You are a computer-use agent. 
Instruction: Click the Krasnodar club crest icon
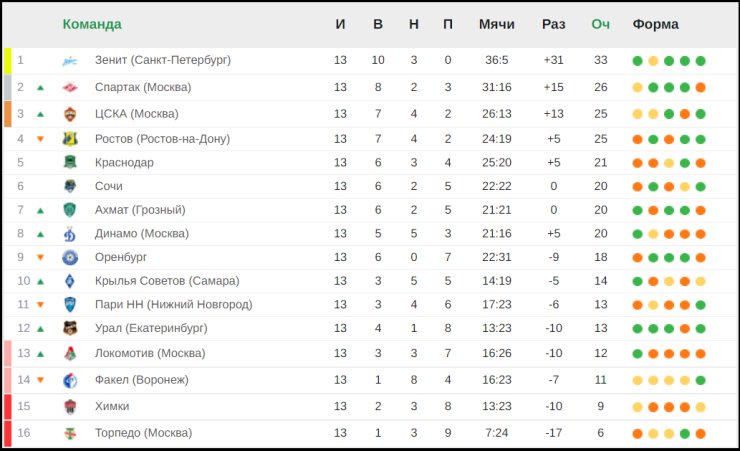click(70, 162)
